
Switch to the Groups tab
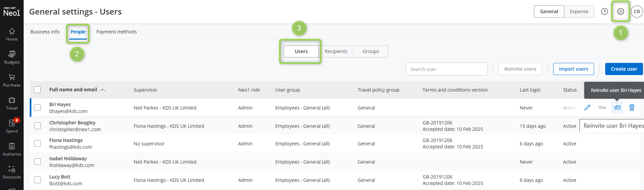[x=371, y=51]
